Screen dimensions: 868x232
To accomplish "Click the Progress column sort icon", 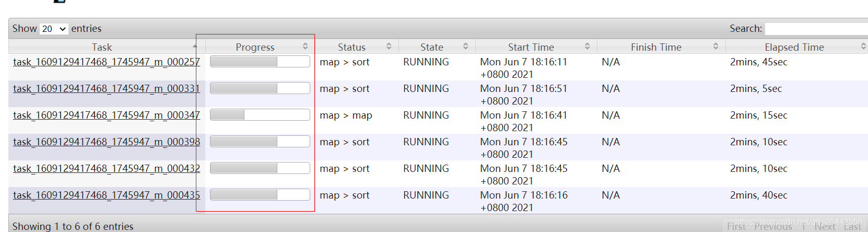I will click(306, 47).
